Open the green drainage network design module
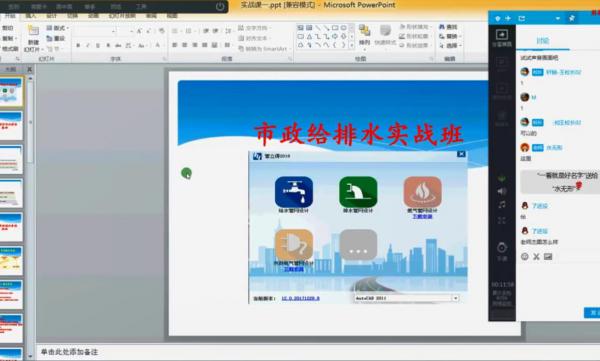This screenshot has height=361, width=600. [x=358, y=192]
